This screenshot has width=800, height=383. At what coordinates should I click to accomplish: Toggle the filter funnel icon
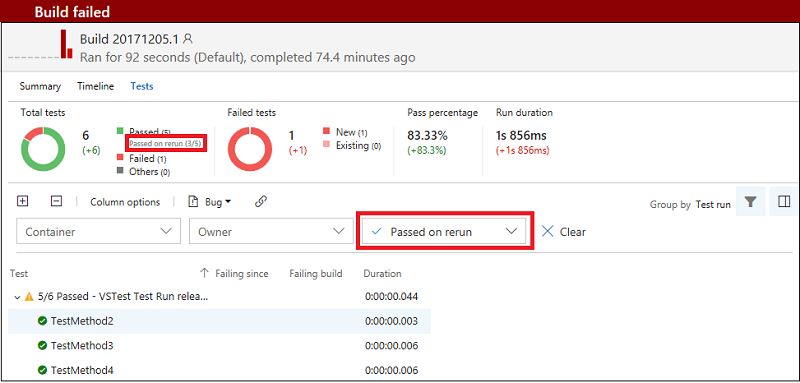[750, 202]
